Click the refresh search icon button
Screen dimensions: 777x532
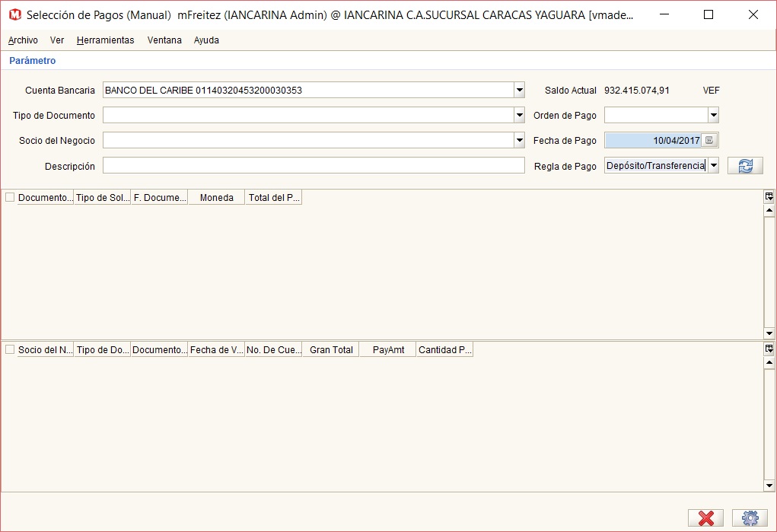(745, 166)
